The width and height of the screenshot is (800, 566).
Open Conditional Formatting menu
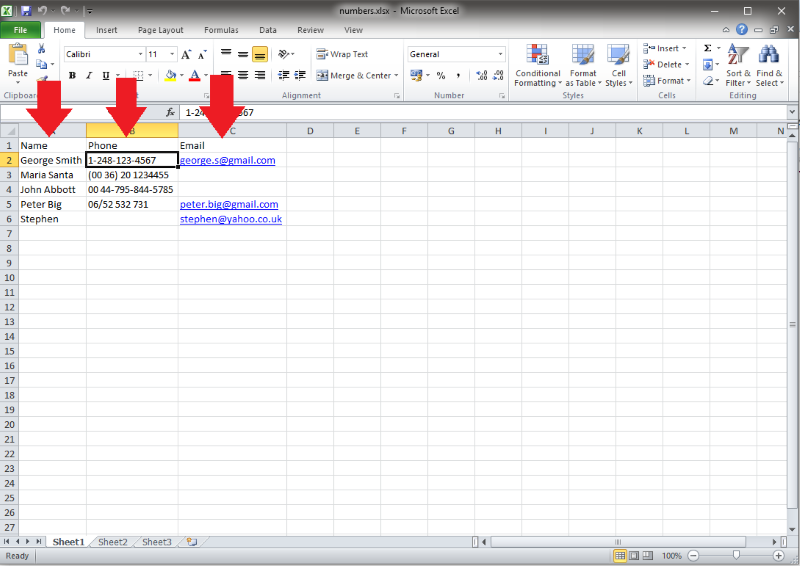(x=538, y=65)
